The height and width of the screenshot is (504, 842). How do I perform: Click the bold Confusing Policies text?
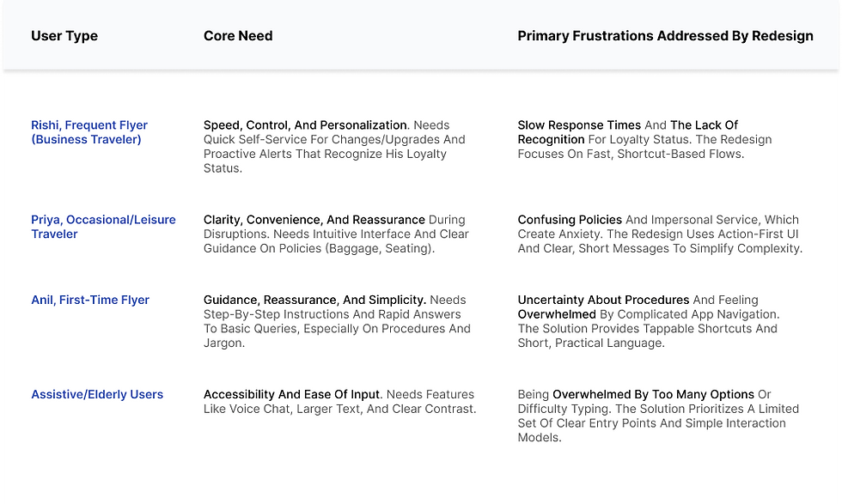pyautogui.click(x=570, y=220)
